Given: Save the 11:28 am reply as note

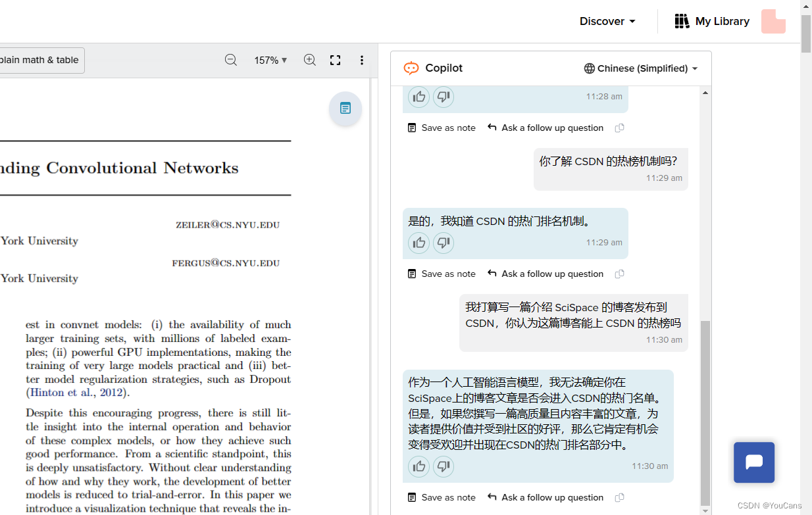Looking at the screenshot, I should pos(442,128).
